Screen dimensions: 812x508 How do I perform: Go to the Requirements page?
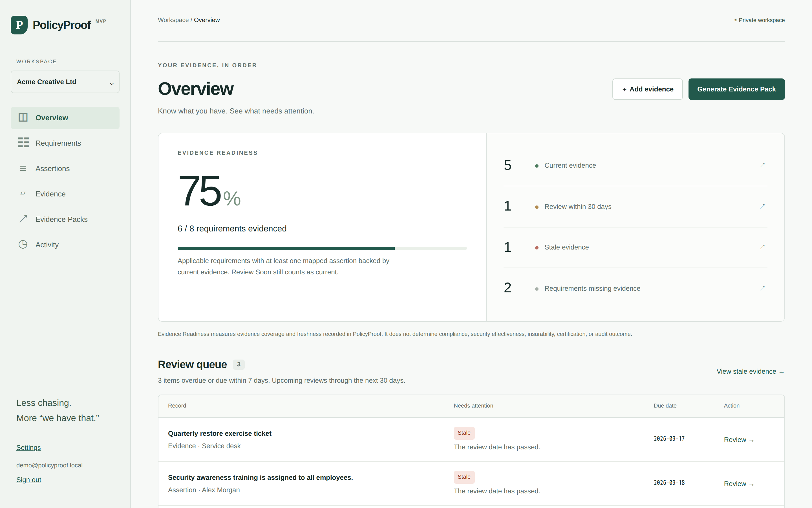coord(65,143)
